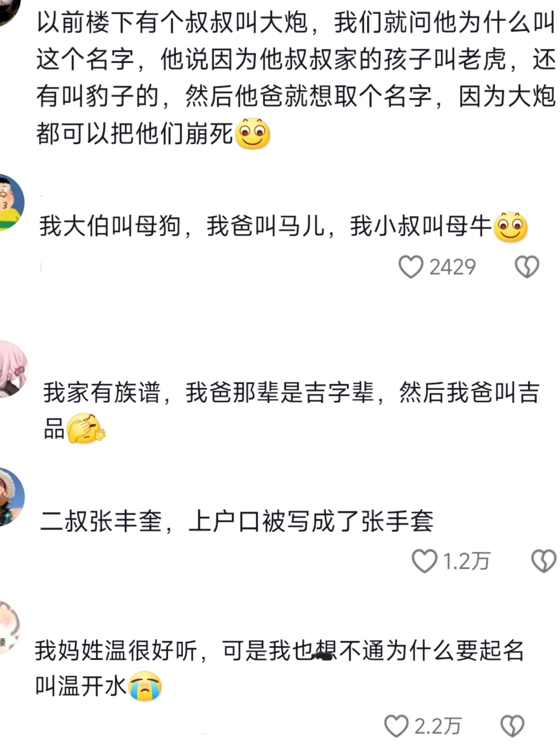The width and height of the screenshot is (560, 747).
Task: Tap broken-heart icon next to 2.2万
Action: (x=512, y=725)
